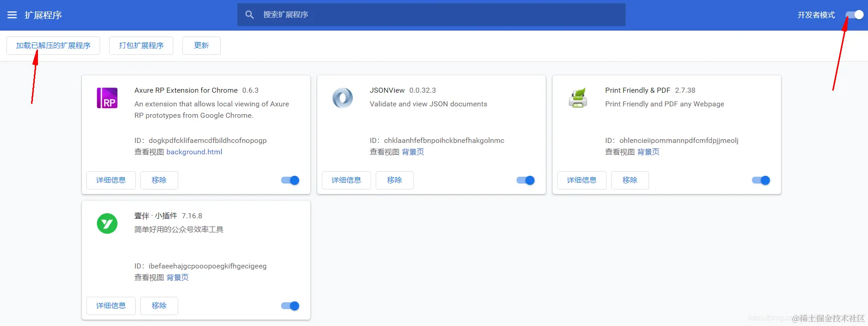Click the 扩展程序 page title

tap(43, 15)
